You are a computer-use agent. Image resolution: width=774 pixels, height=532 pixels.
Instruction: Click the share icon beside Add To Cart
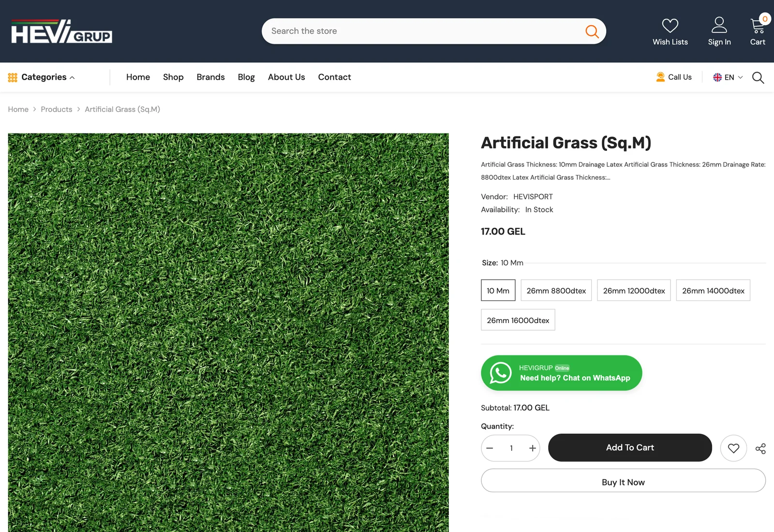tap(760, 449)
